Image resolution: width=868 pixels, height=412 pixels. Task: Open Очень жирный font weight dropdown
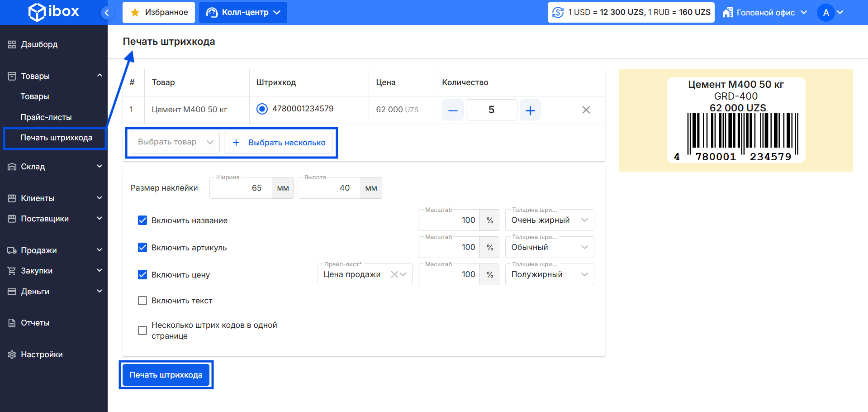point(549,220)
